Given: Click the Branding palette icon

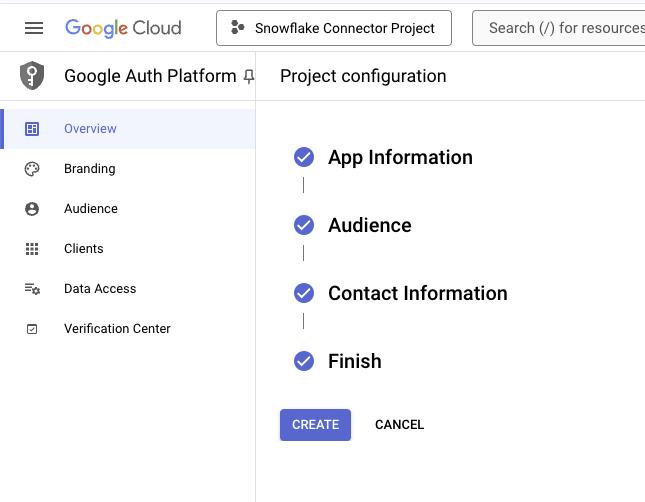Looking at the screenshot, I should click(32, 169).
